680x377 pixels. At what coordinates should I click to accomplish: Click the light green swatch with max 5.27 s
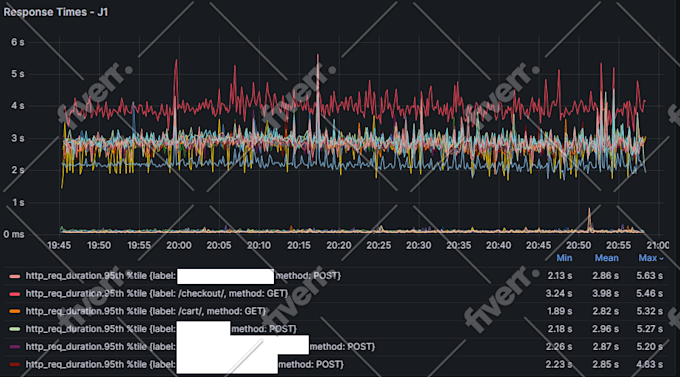tap(15, 329)
